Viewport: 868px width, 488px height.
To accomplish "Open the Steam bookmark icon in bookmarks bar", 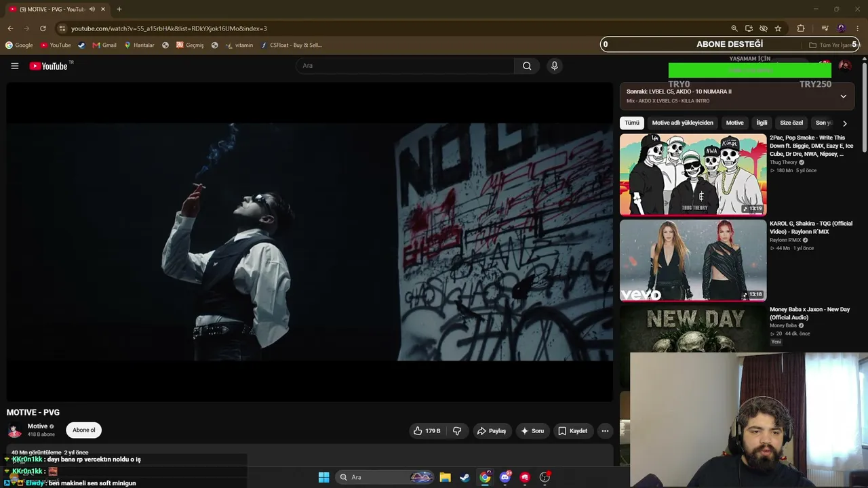I will click(x=81, y=45).
